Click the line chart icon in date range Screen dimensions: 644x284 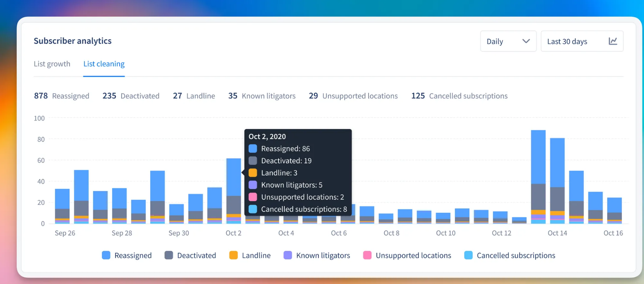point(612,41)
